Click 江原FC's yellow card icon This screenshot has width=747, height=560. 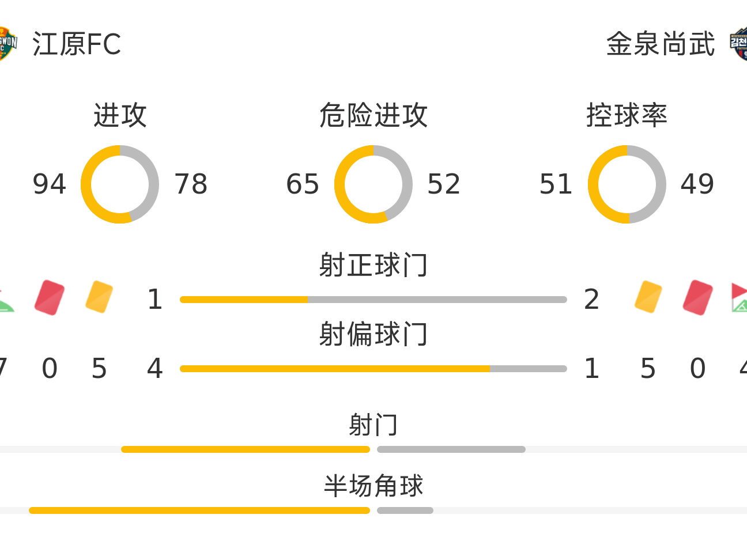pyautogui.click(x=99, y=297)
